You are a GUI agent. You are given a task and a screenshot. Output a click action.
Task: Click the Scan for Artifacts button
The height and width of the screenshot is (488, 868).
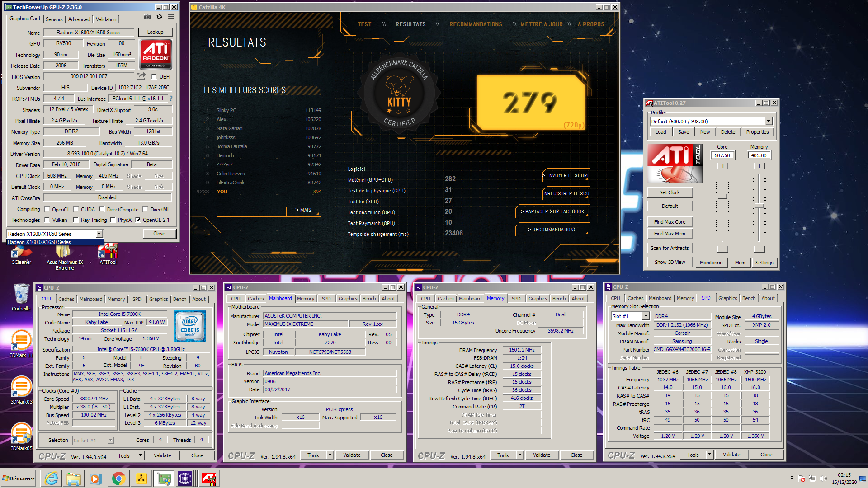[x=670, y=248]
